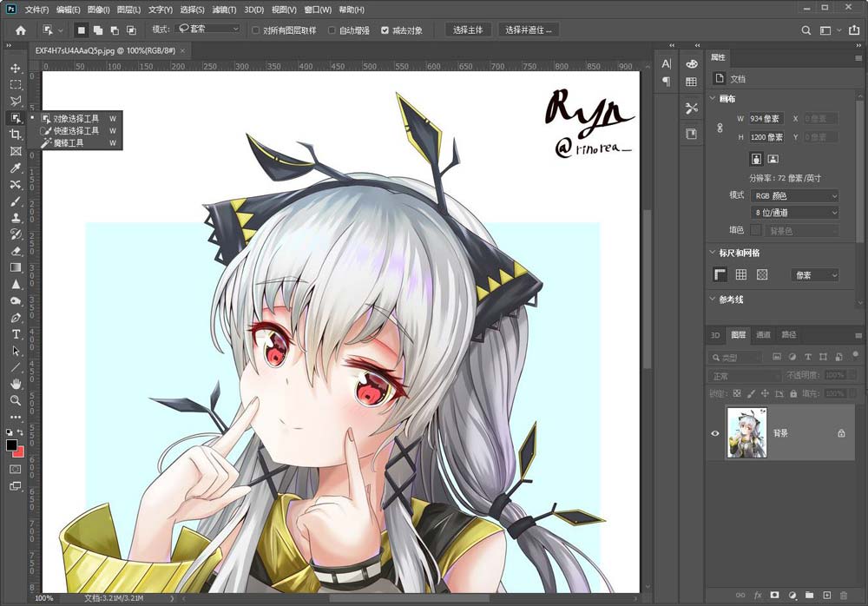Screen dimensions: 868x606
Task: Select the Eraser tool
Action: pos(16,251)
